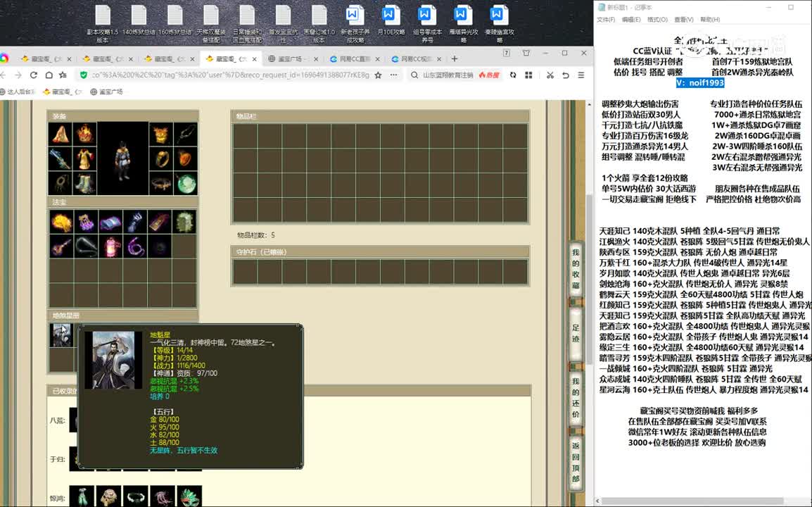Click the search box 山东蓝翔教育注销
This screenshot has width=812, height=507.
point(448,75)
